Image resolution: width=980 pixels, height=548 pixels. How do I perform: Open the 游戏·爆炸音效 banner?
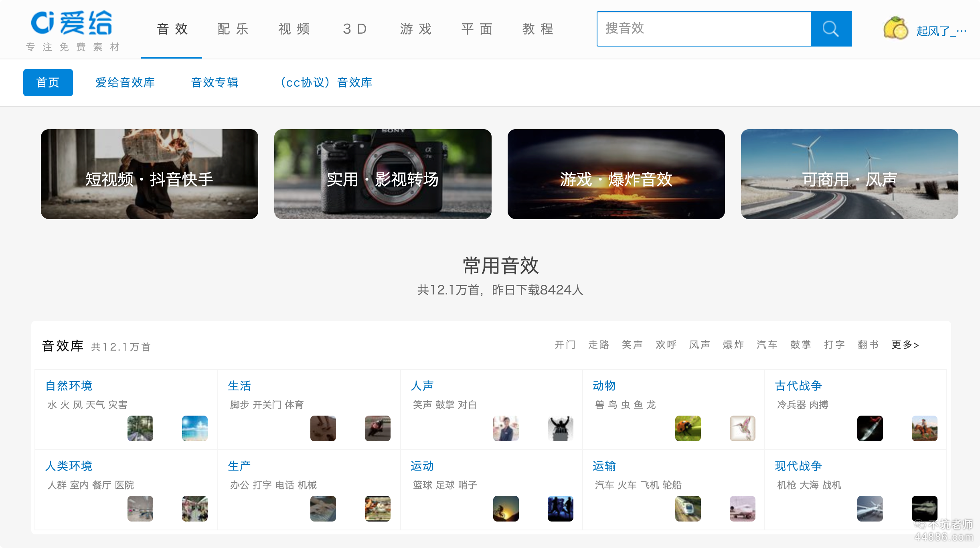[616, 174]
